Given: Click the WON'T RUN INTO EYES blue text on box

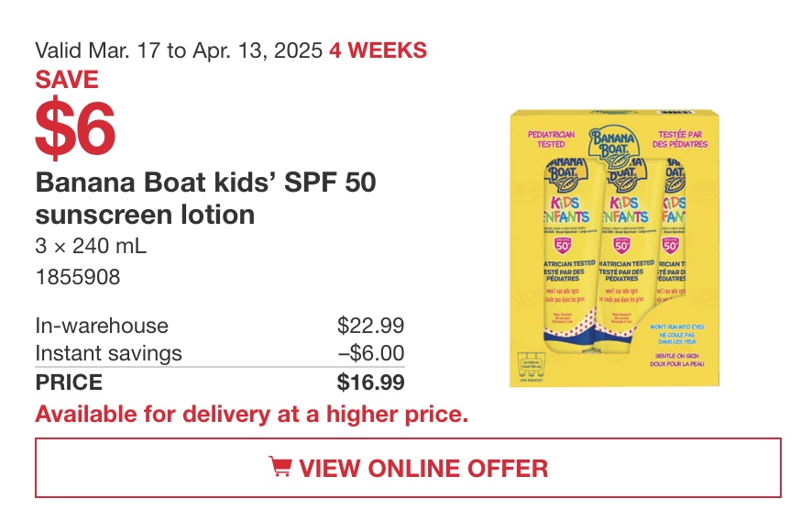Looking at the screenshot, I should [677, 327].
